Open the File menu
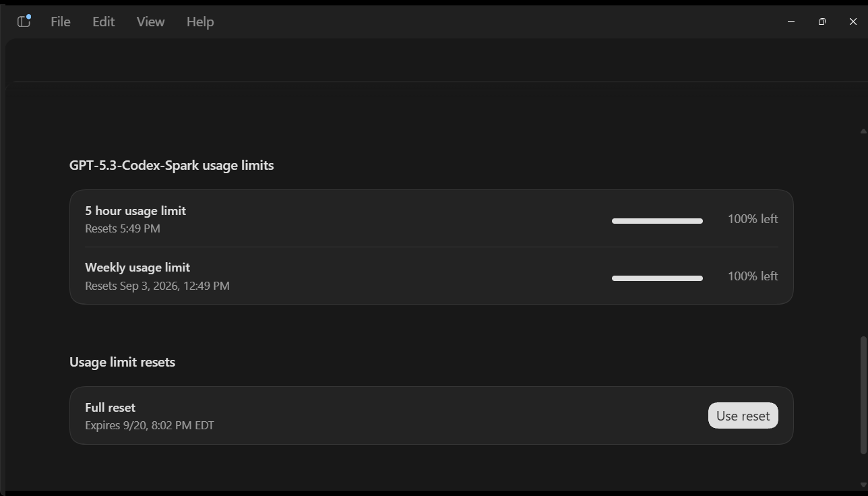 [61, 22]
